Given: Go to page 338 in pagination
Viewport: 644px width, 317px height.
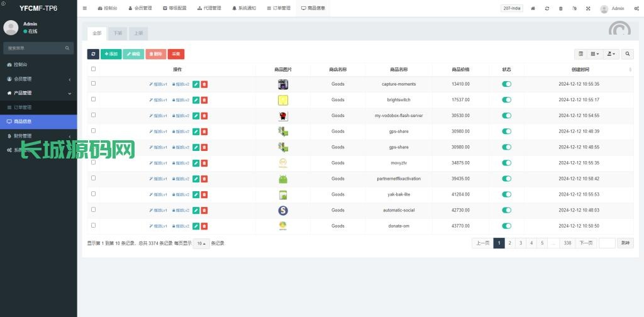Looking at the screenshot, I should (567, 243).
